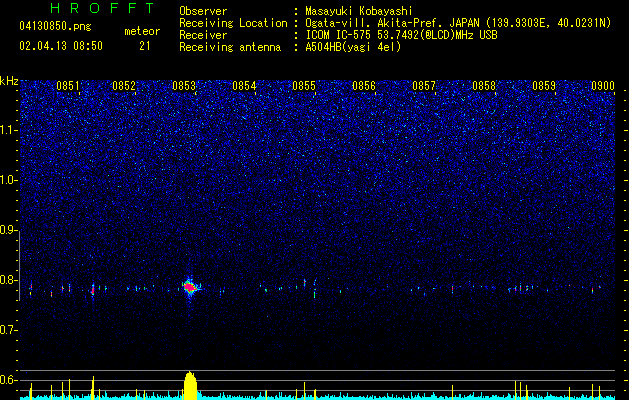Click the 0855 time marker
Screen dimensions: 629x400
pos(304,86)
